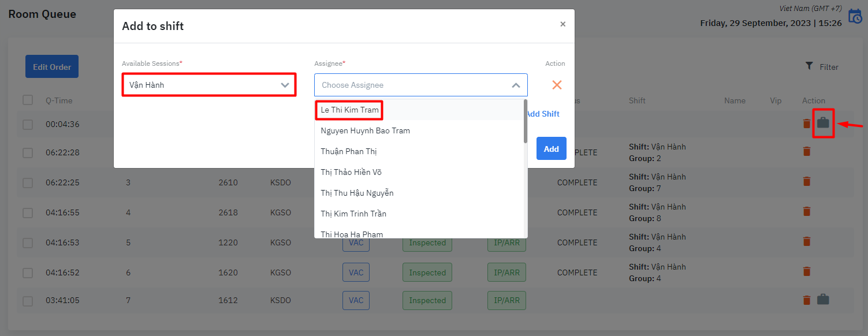Click the briefcase icon in the 00:04:36 row
The image size is (868, 336).
(x=823, y=123)
